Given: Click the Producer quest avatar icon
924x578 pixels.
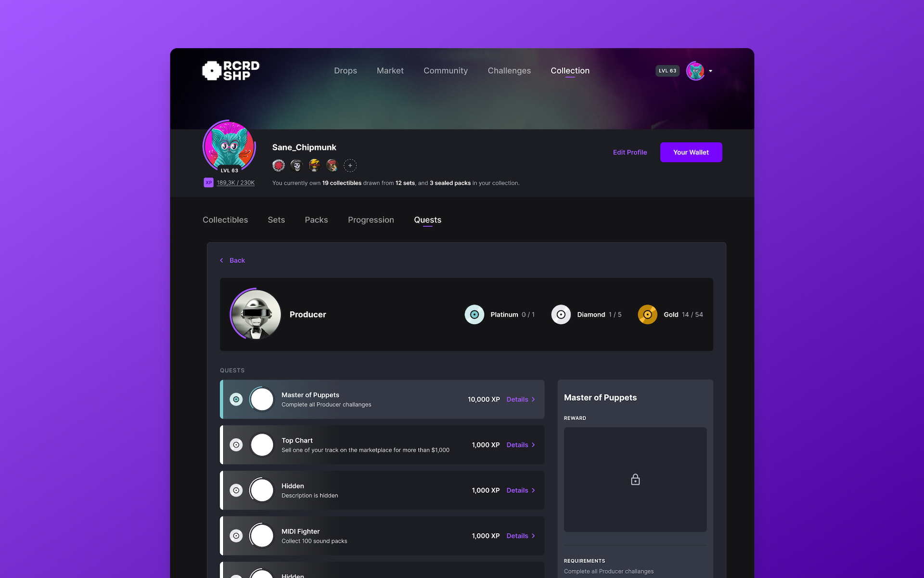Looking at the screenshot, I should [x=256, y=314].
